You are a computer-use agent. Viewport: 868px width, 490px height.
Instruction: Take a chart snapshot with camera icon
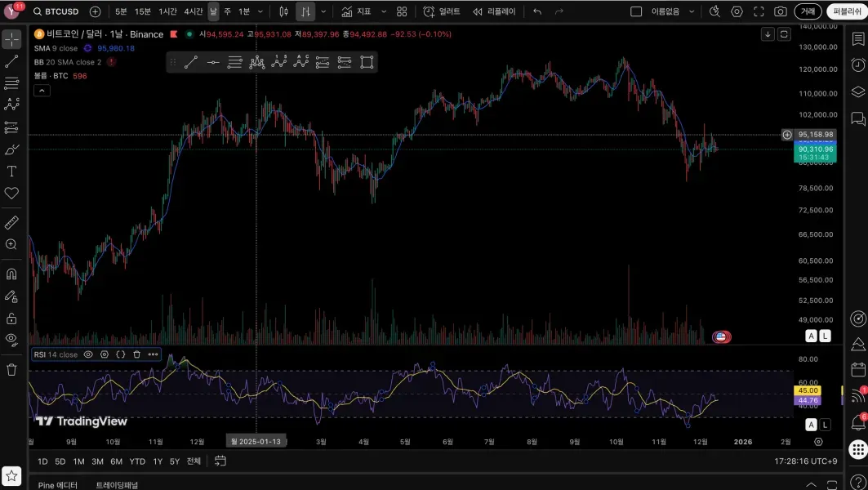click(781, 11)
